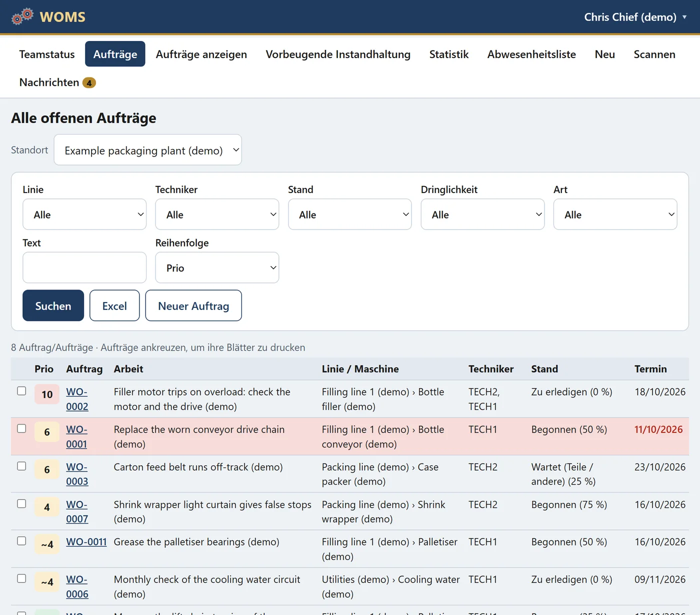Click the priority 10 badge of WO-0002
700x615 pixels.
click(x=47, y=394)
